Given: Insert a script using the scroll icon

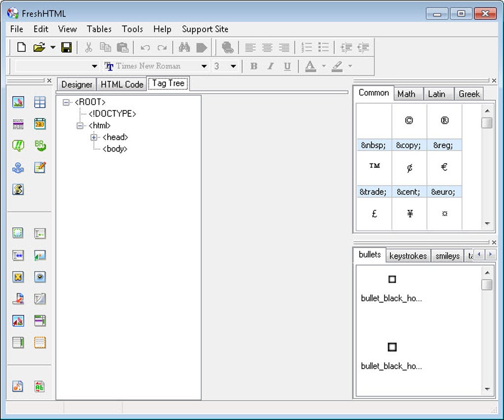Looking at the screenshot, I should pyautogui.click(x=18, y=189).
